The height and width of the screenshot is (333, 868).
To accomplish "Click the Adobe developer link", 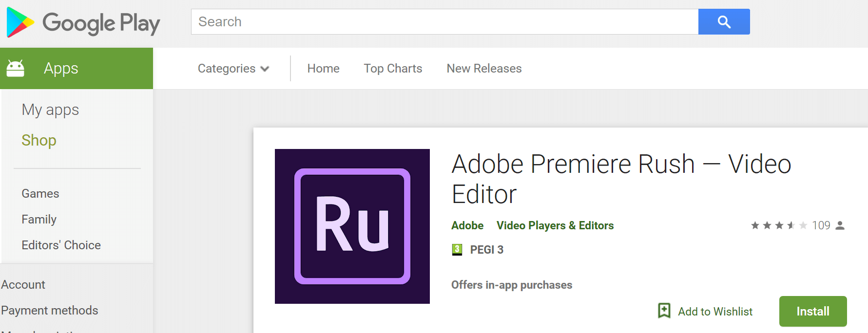I will click(x=467, y=225).
